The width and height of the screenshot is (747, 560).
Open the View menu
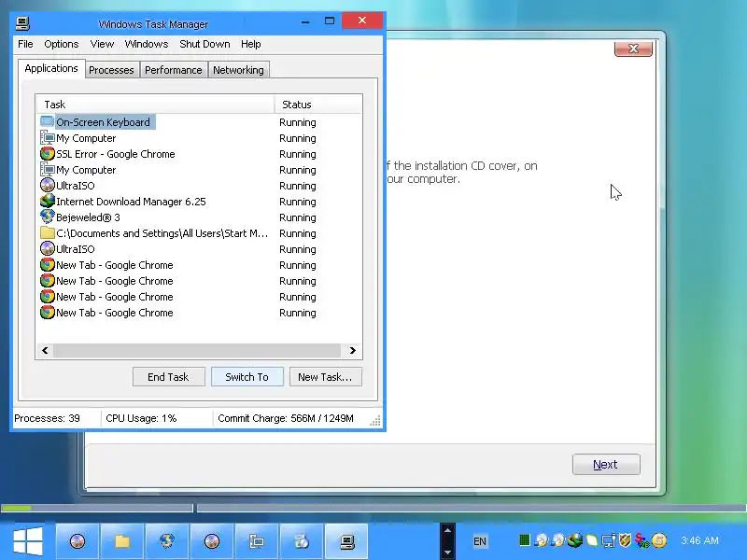(102, 44)
